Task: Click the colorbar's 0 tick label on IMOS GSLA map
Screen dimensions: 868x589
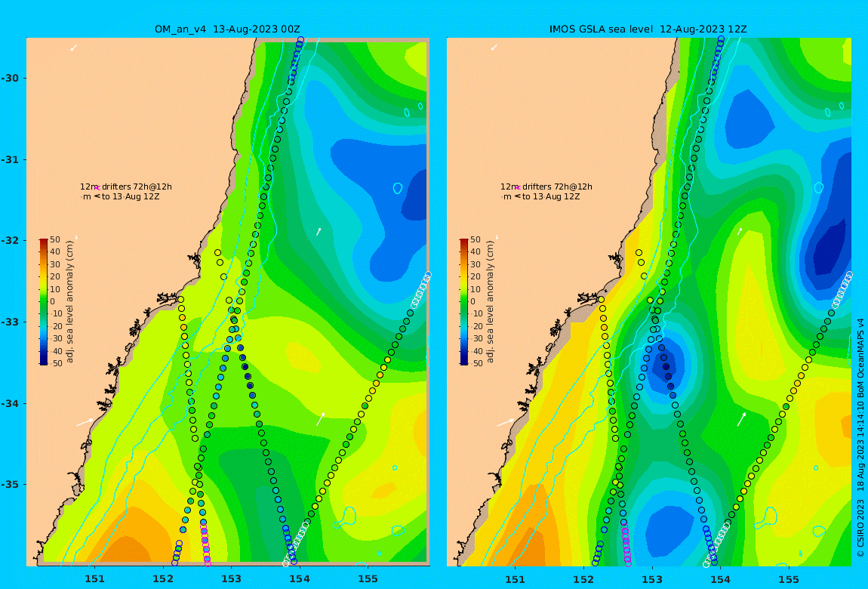Action: click(472, 302)
